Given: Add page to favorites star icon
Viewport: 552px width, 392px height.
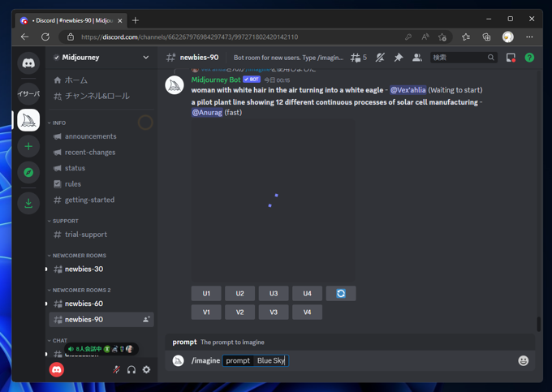Looking at the screenshot, I should 442,37.
